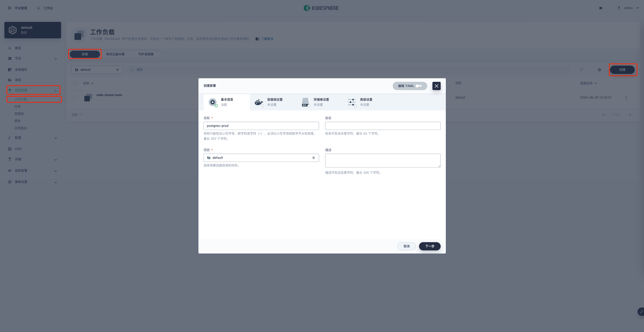
Task: Select 服务 in the sidebar
Action: tap(18, 121)
